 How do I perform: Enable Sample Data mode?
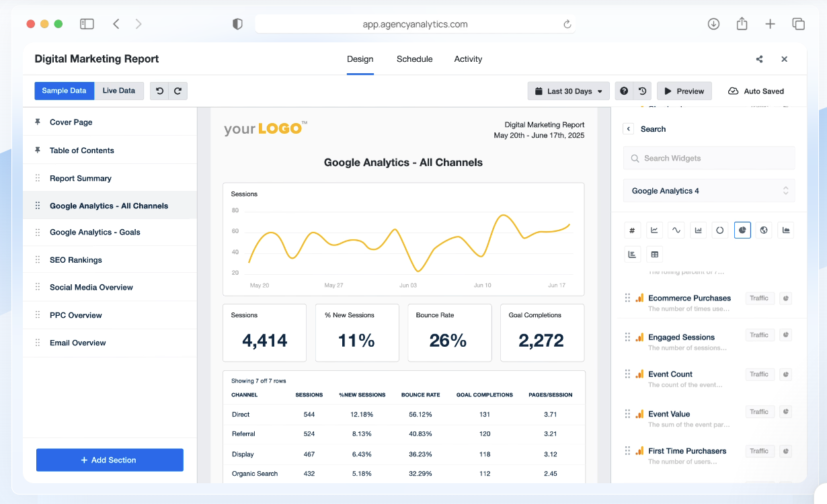coord(64,91)
